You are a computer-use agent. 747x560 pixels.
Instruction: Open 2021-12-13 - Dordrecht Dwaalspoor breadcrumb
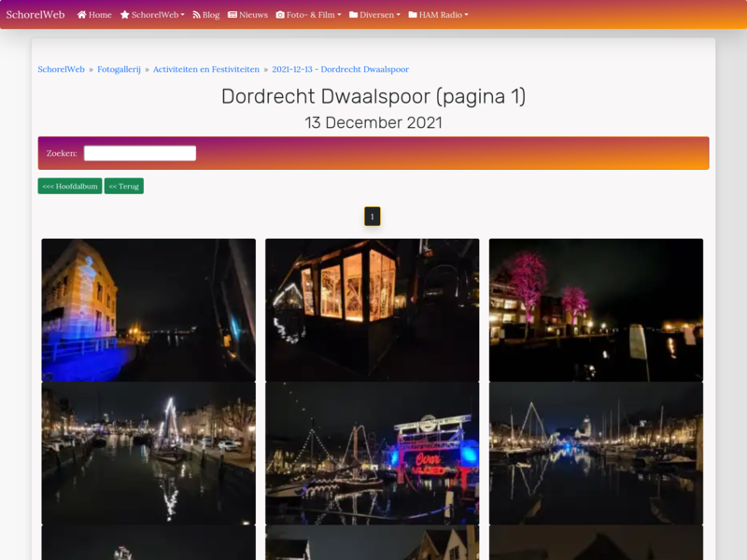(x=340, y=69)
